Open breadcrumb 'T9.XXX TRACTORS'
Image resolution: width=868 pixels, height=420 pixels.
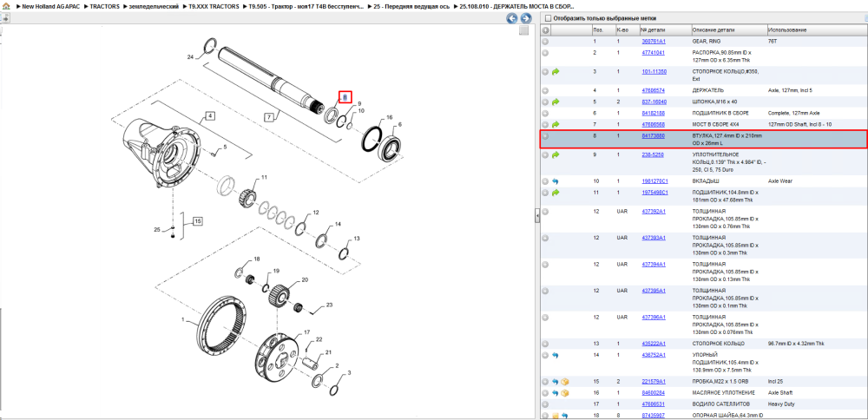[x=214, y=6]
